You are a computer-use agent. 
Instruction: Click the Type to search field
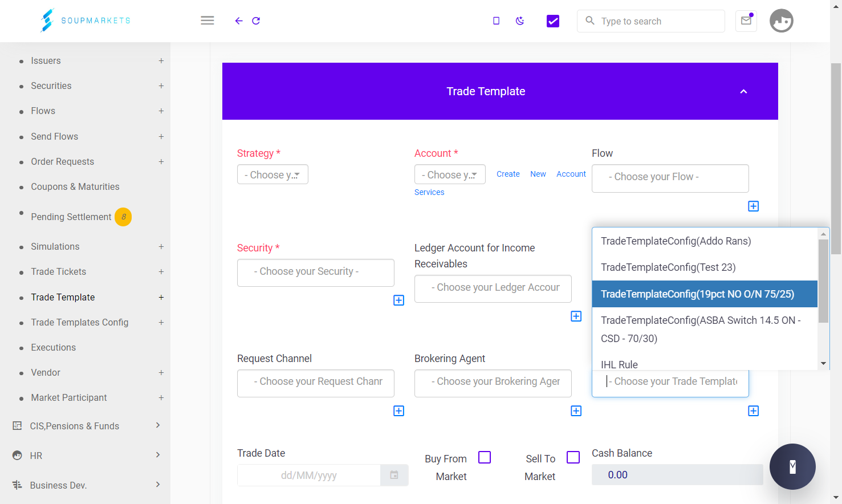click(651, 21)
